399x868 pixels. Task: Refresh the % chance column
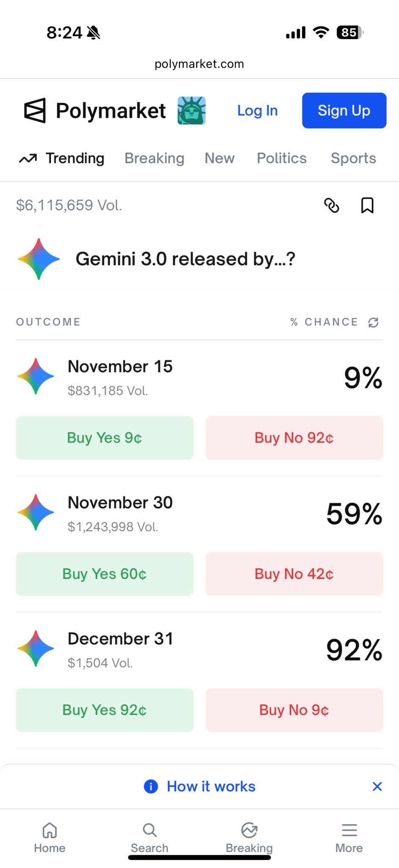[x=373, y=323]
